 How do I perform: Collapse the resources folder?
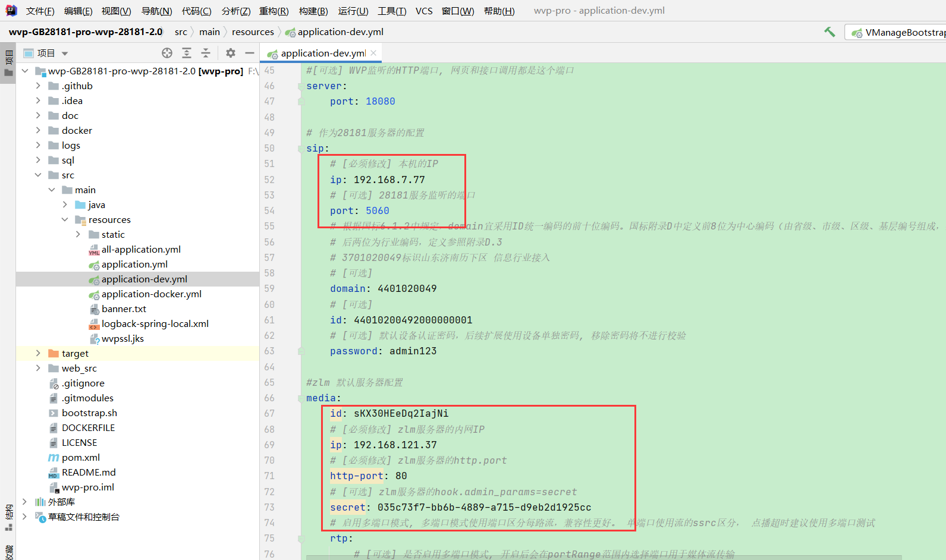tap(65, 219)
